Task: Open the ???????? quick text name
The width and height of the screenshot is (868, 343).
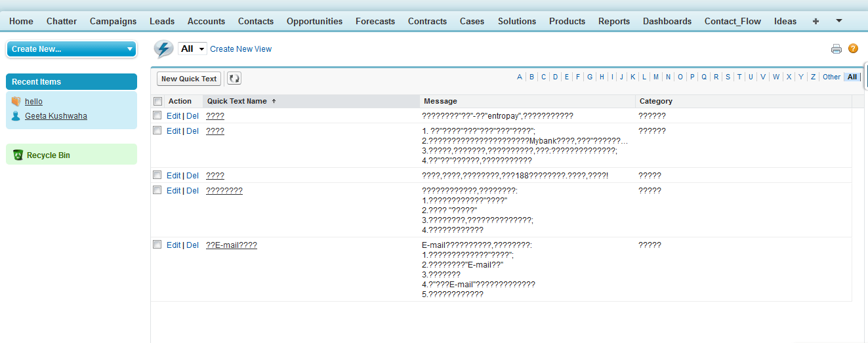Action: pos(224,190)
